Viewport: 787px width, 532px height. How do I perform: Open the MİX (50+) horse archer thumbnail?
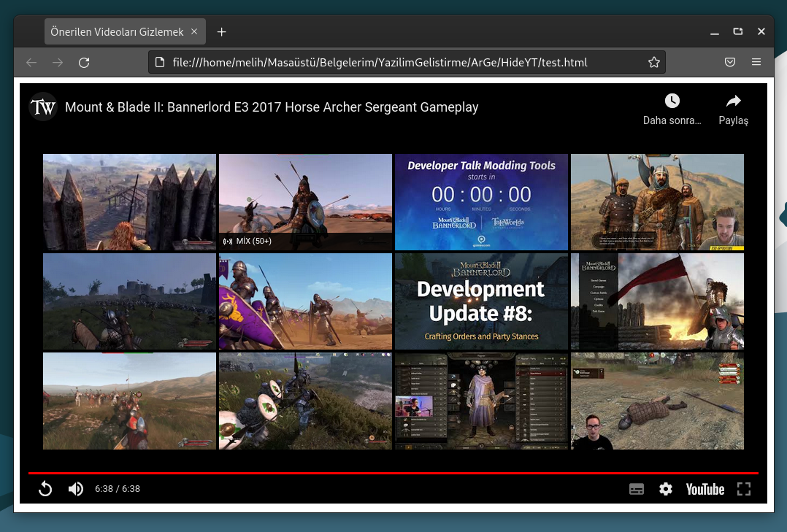pyautogui.click(x=305, y=201)
